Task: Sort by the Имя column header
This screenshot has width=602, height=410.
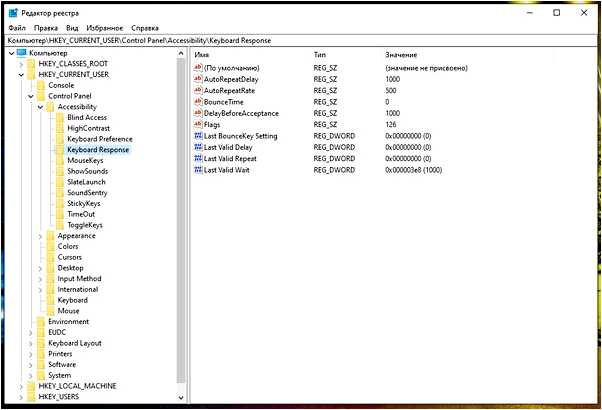Action: 202,53
